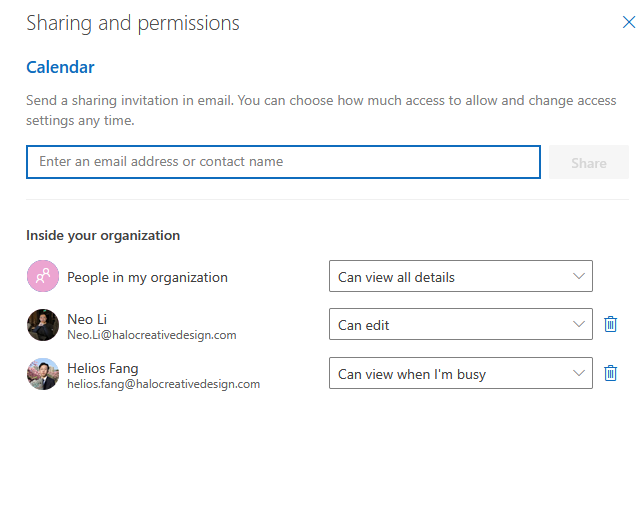641x506 pixels.
Task: Delete Helios Fang's sharing permission
Action: coord(611,373)
